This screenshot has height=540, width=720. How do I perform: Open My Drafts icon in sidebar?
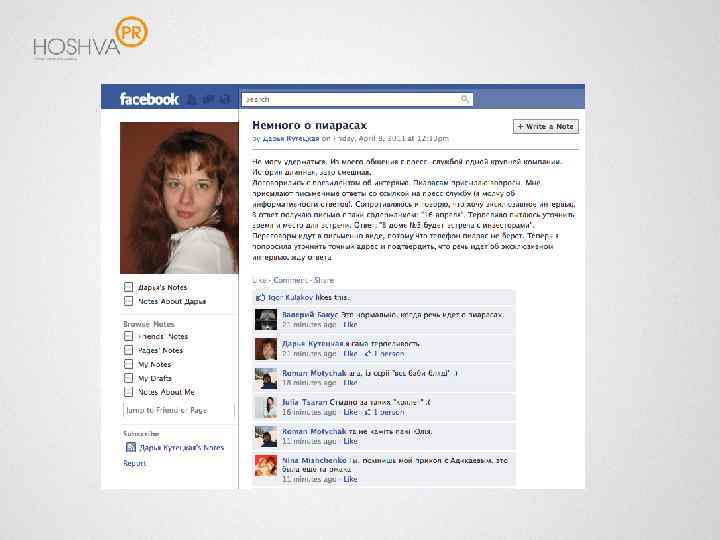[128, 378]
